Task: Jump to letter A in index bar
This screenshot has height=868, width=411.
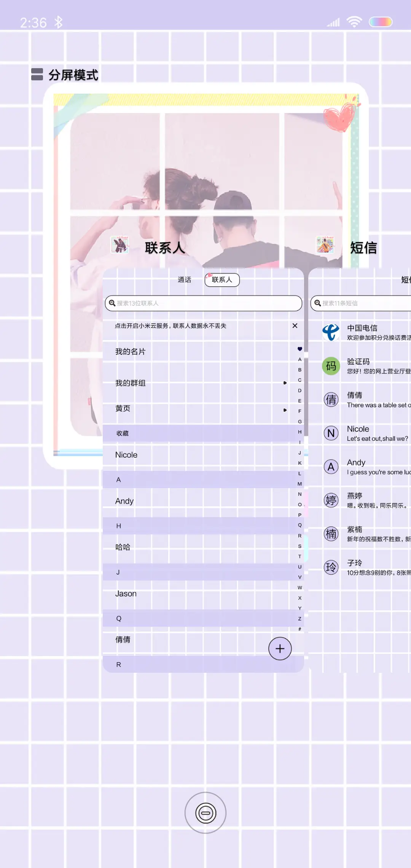Action: point(300,359)
